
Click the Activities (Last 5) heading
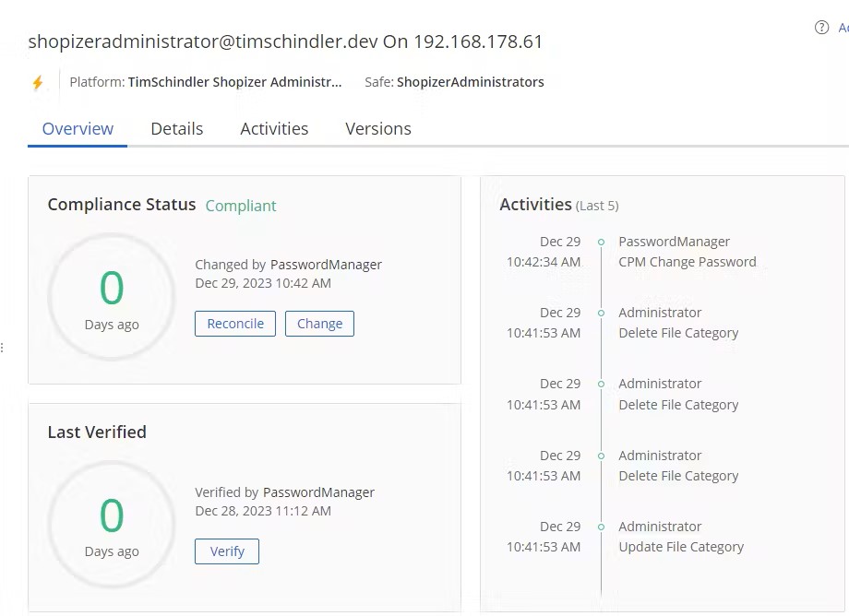[x=559, y=205]
